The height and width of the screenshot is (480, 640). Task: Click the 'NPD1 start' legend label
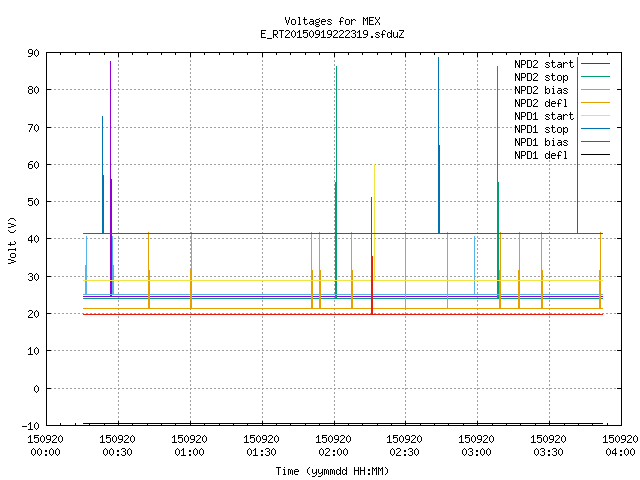pyautogui.click(x=544, y=116)
